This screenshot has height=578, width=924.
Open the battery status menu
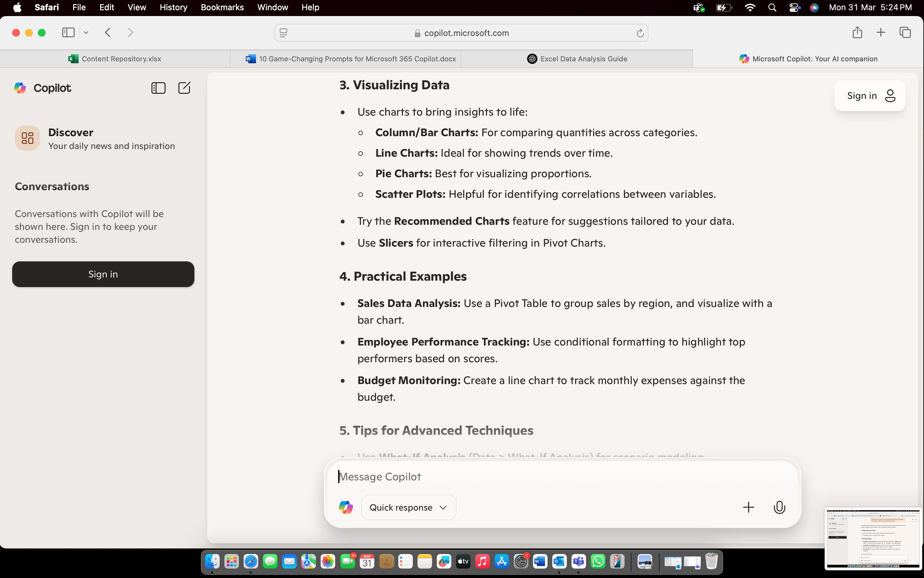point(724,8)
